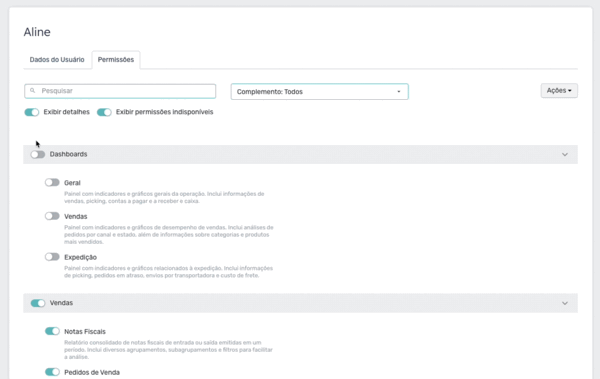This screenshot has height=379, width=600.
Task: Disable Pedidos de Venda permission toggle
Action: [52, 372]
